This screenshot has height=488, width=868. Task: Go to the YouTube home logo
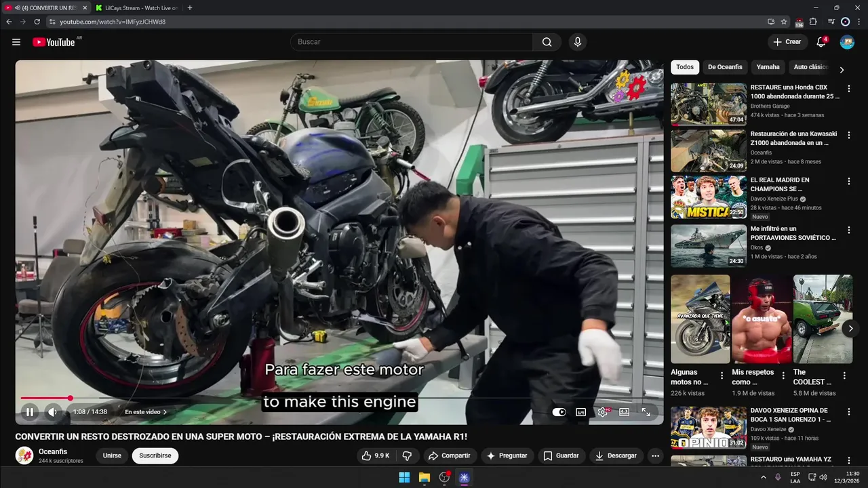pos(54,42)
